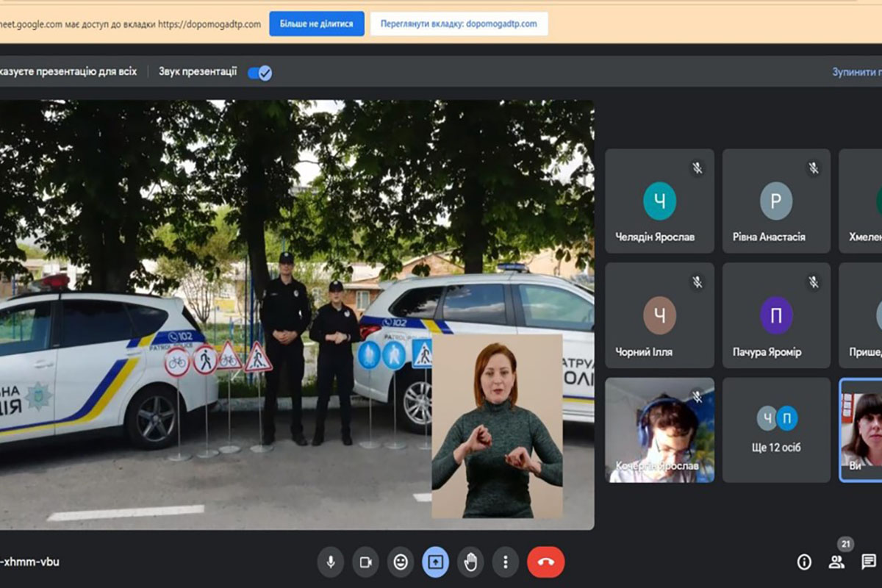Select your own video tile labeled Ви
The height and width of the screenshot is (588, 882).
pos(861,430)
